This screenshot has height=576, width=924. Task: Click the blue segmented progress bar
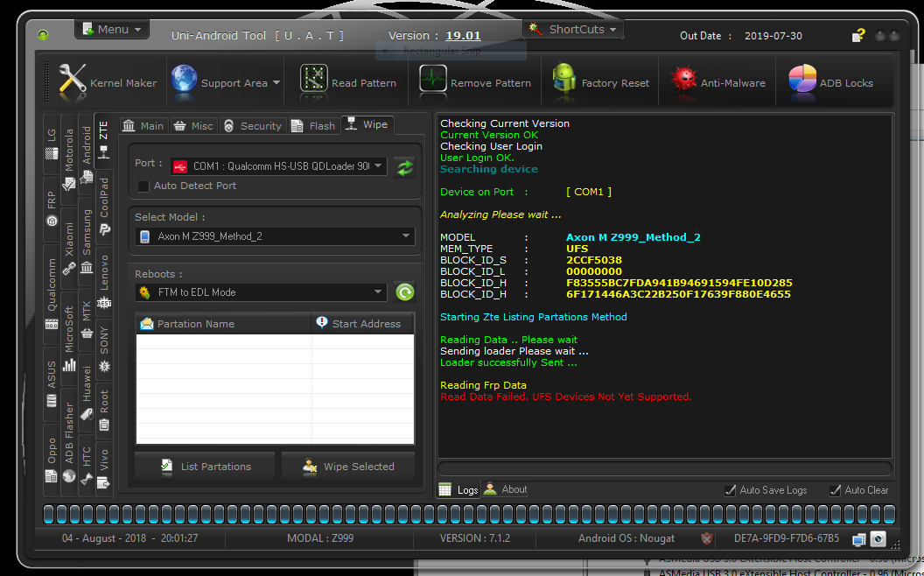470,514
